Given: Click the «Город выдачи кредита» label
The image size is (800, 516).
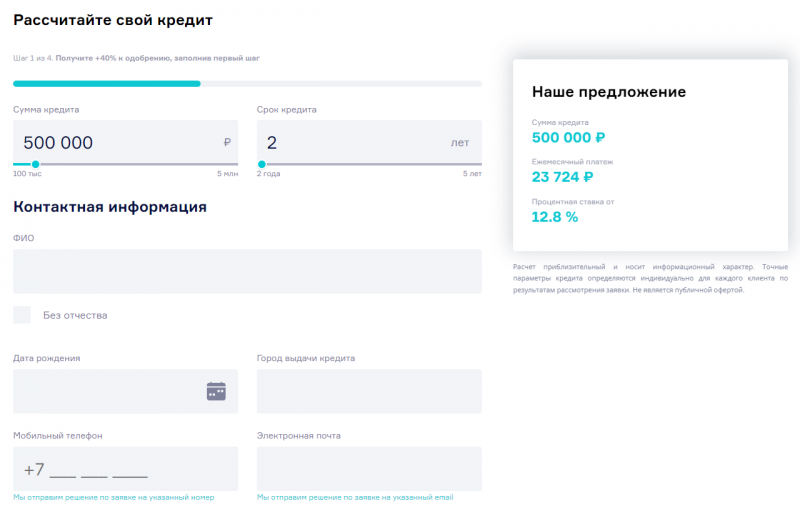Looking at the screenshot, I should (x=306, y=358).
